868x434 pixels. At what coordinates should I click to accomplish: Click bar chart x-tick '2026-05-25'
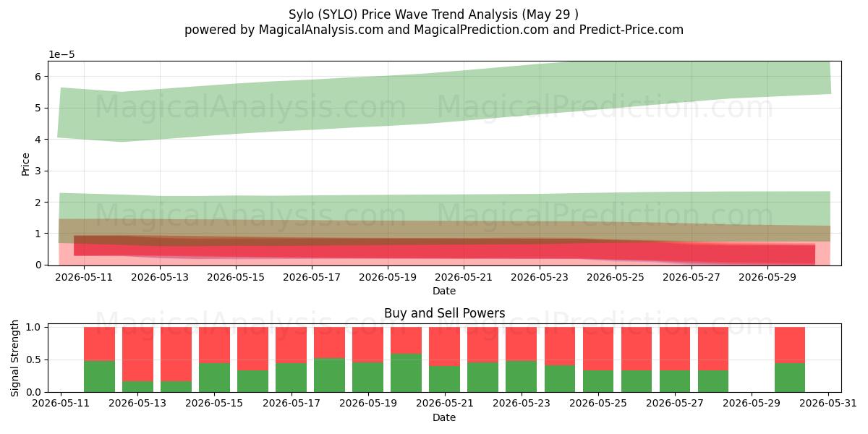(598, 403)
